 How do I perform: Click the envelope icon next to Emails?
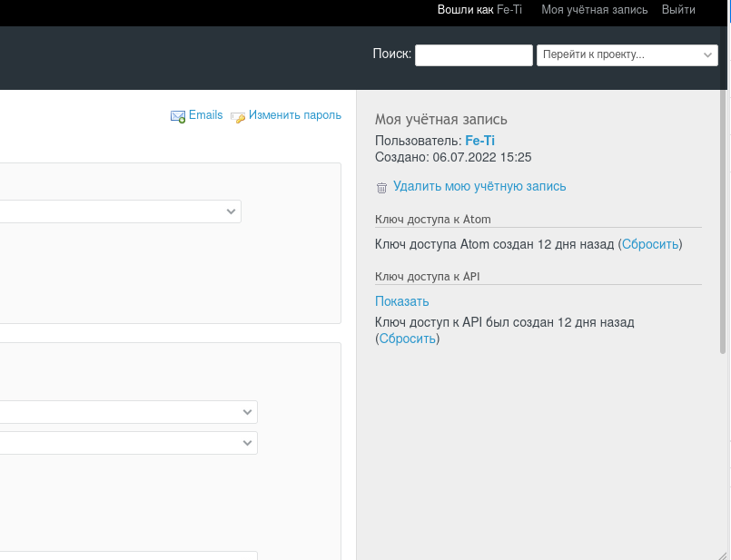point(178,116)
